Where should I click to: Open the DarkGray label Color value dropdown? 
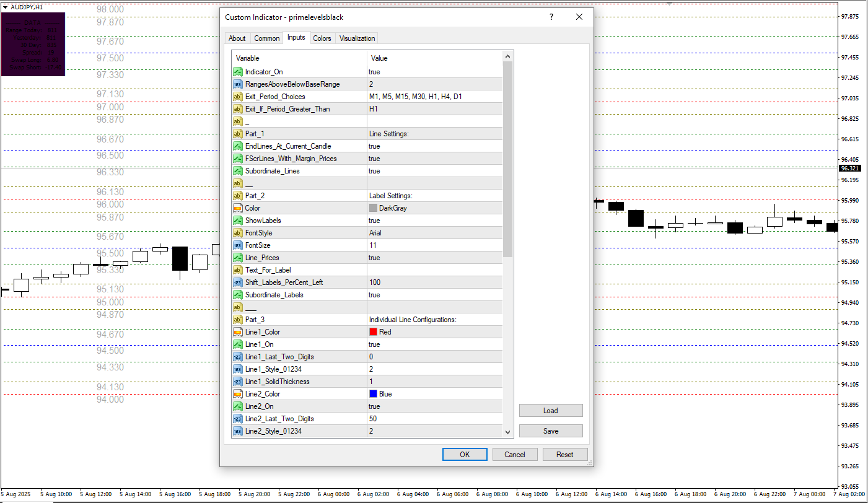tap(434, 208)
